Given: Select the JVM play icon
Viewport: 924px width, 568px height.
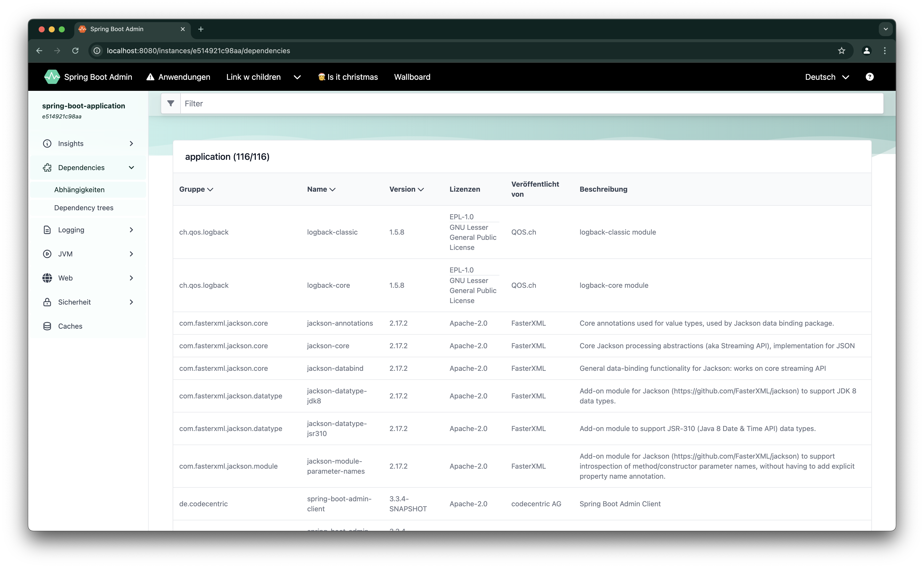Looking at the screenshot, I should click(x=47, y=254).
